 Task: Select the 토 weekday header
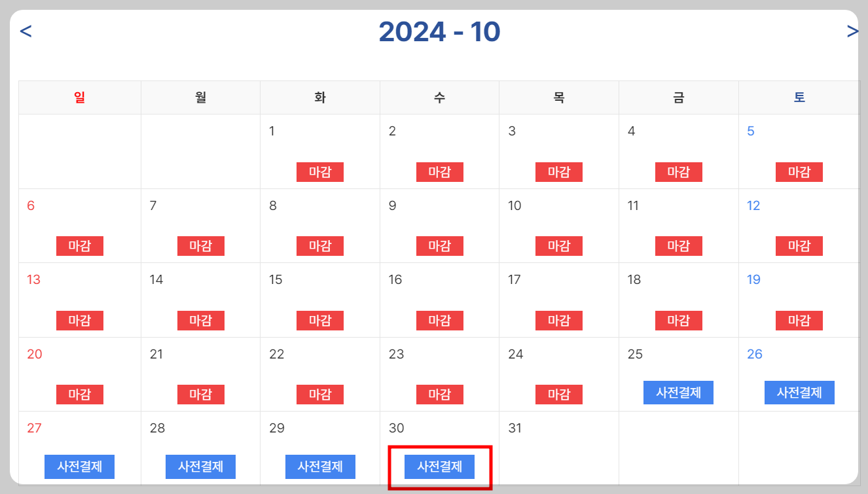(799, 96)
